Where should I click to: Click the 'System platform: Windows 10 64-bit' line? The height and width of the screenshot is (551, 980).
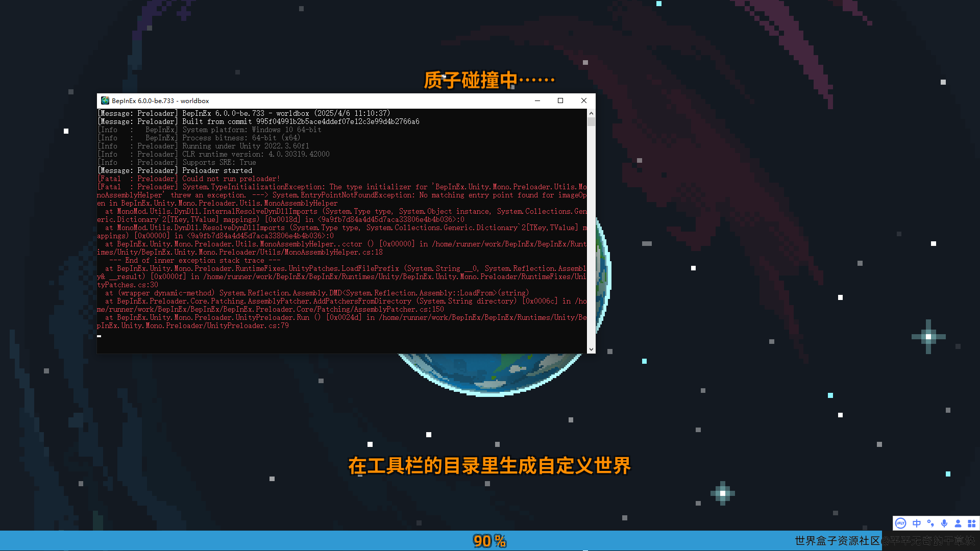(x=209, y=130)
